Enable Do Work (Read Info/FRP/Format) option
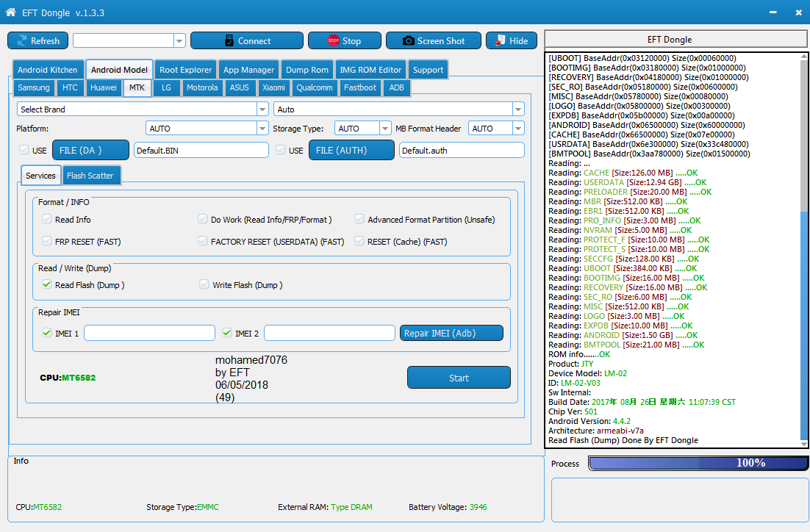Image resolution: width=810 pixels, height=532 pixels. (x=203, y=219)
